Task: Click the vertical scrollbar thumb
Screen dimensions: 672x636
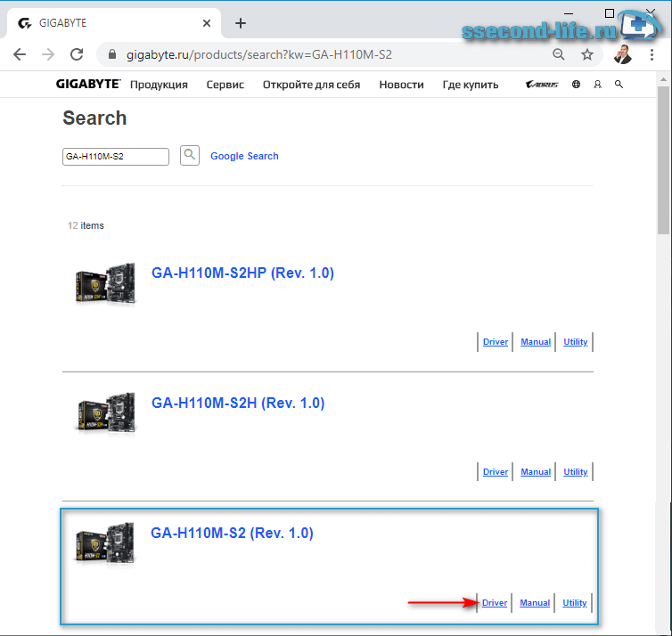Action: pos(663,159)
